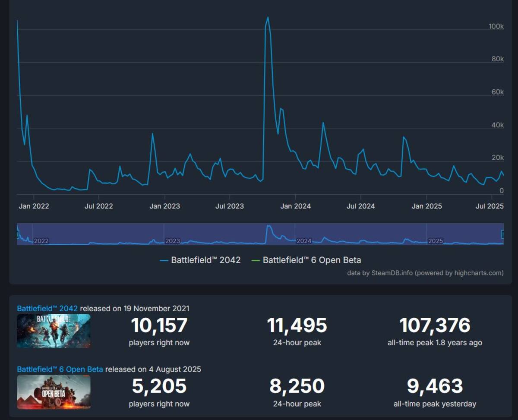Toggle Battlefield 6 Open Beta legend entry
Image resolution: width=518 pixels, height=420 pixels.
[x=306, y=260]
